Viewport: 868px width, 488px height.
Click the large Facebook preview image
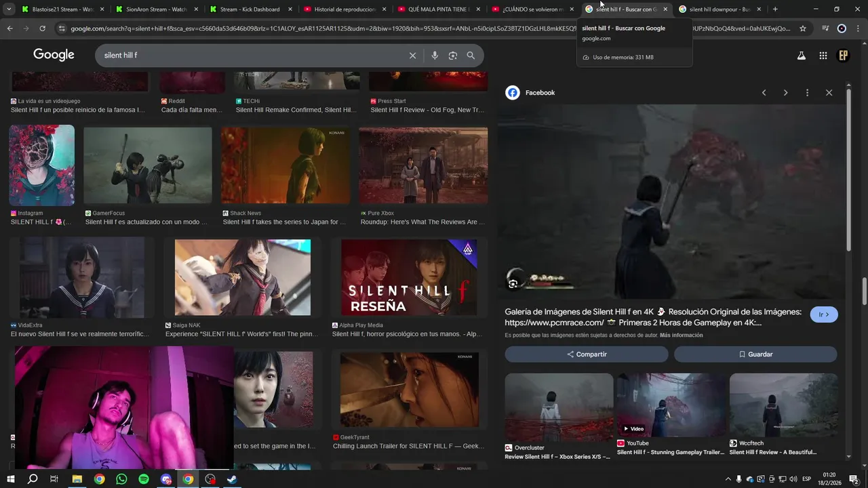[x=671, y=202]
